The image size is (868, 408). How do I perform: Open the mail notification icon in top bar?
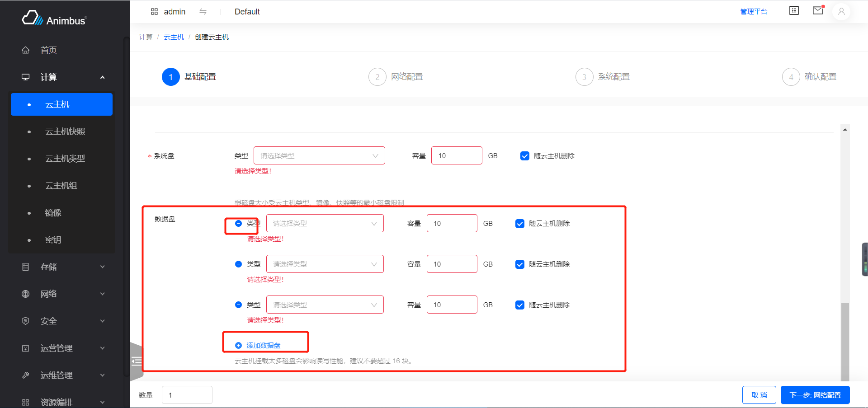(x=817, y=10)
